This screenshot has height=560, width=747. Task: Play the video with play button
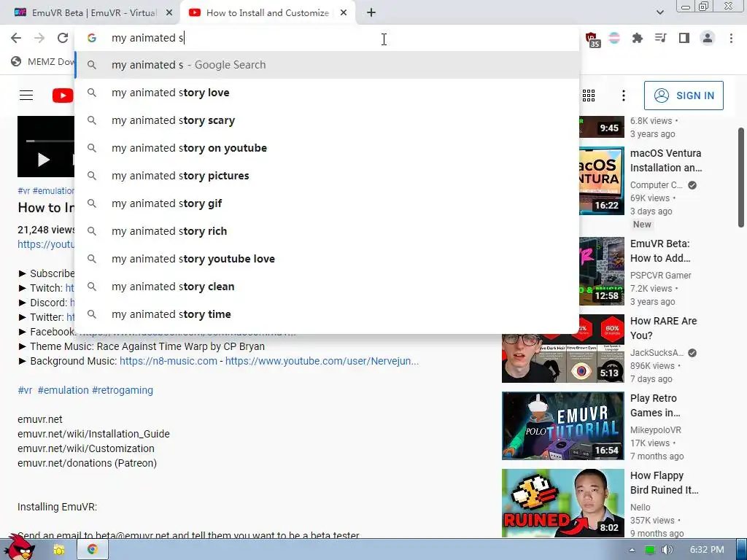[x=43, y=160]
